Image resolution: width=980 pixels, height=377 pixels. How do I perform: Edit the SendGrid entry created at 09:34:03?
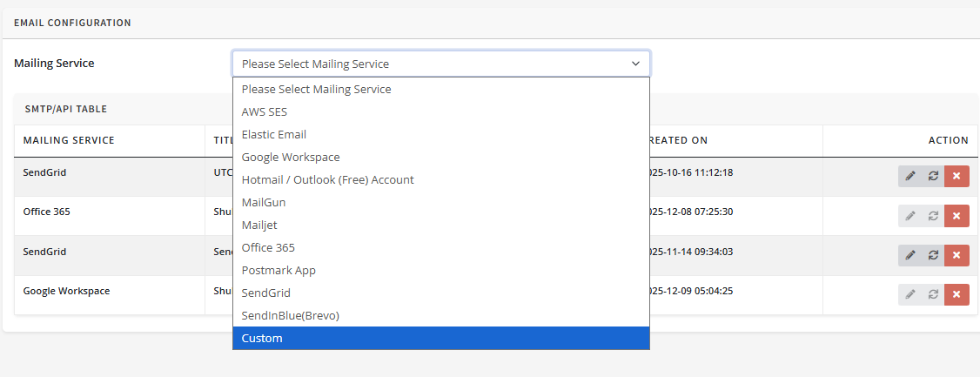(910, 255)
